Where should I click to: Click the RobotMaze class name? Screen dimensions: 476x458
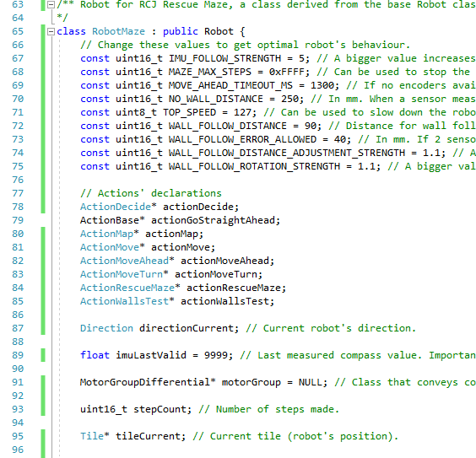[118, 31]
